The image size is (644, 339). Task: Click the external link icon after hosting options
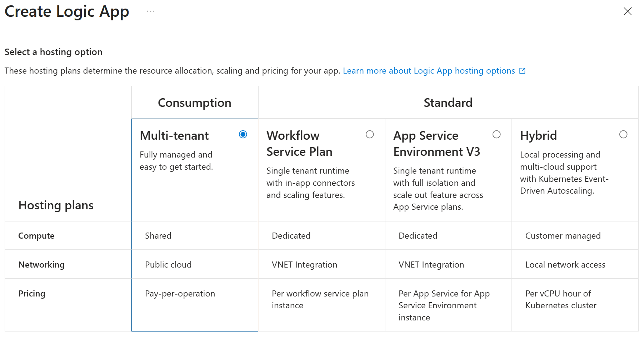coord(522,71)
